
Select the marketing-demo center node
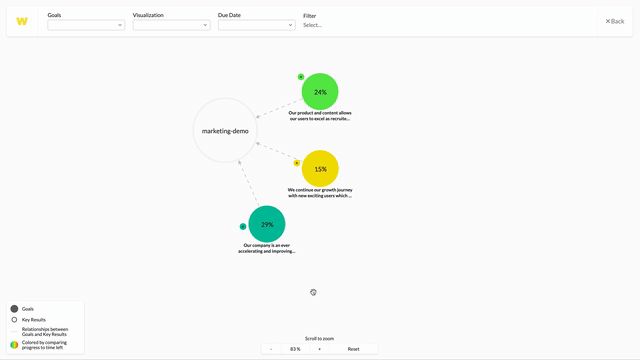tap(225, 131)
